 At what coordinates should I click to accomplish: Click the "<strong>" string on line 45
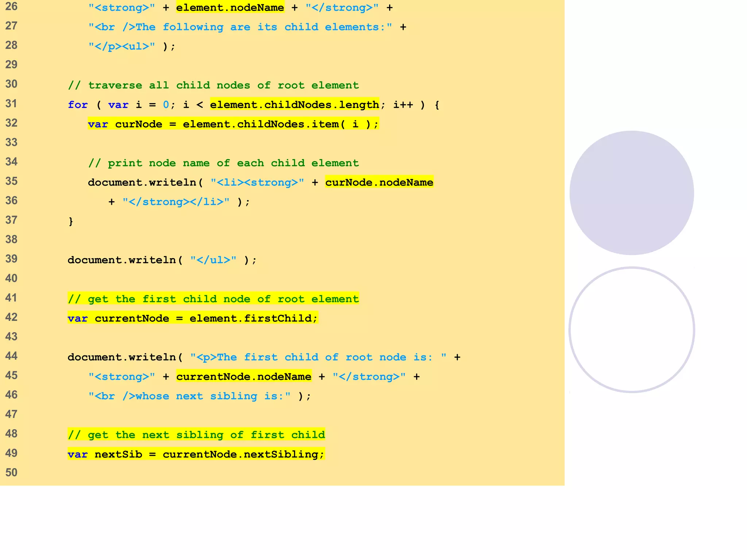pos(122,376)
